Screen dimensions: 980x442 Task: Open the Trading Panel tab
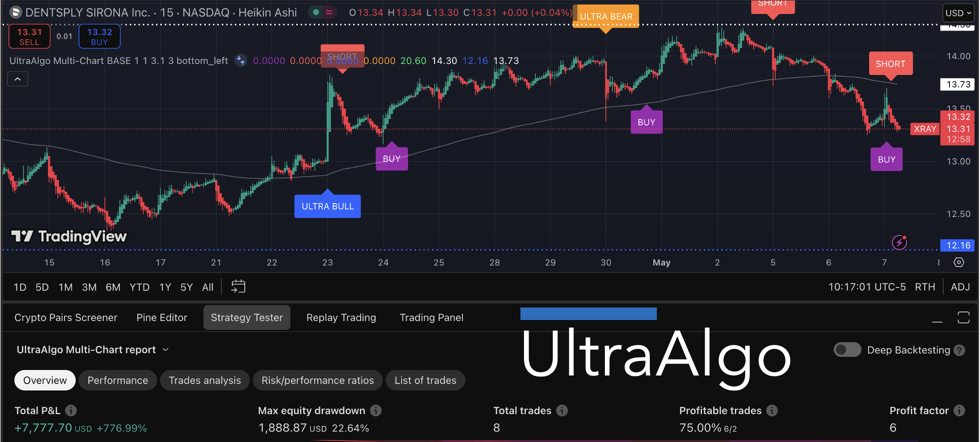[432, 317]
